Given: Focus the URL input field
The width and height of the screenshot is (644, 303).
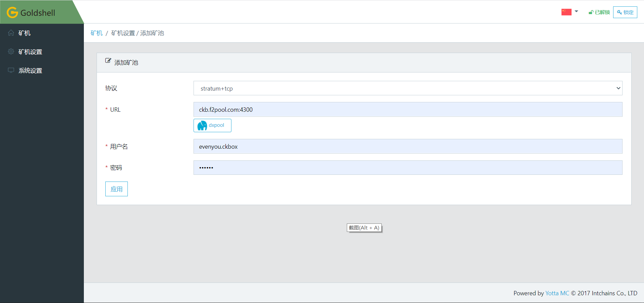Looking at the screenshot, I should click(408, 109).
